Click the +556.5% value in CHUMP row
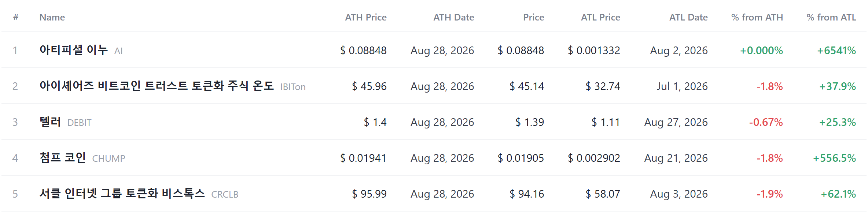The image size is (868, 213). point(834,158)
